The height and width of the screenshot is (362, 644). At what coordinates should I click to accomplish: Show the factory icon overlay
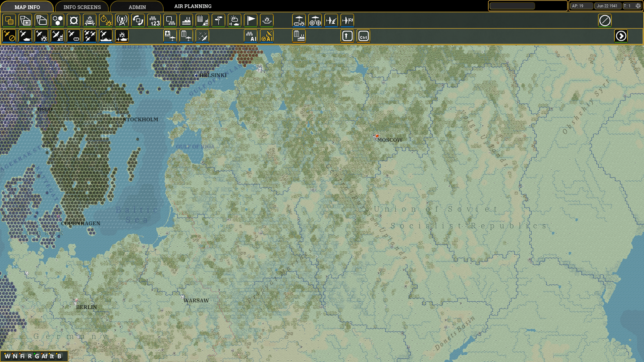tap(186, 20)
